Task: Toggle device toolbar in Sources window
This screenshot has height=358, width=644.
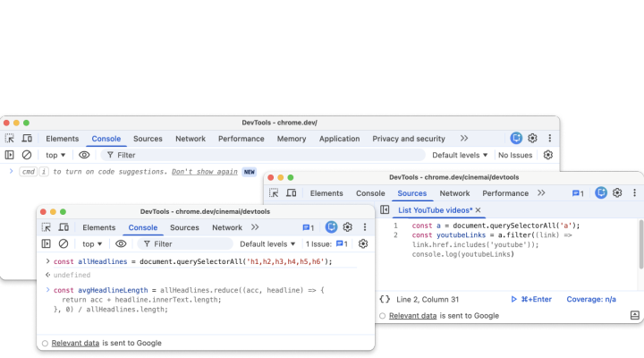Action: pyautogui.click(x=292, y=193)
